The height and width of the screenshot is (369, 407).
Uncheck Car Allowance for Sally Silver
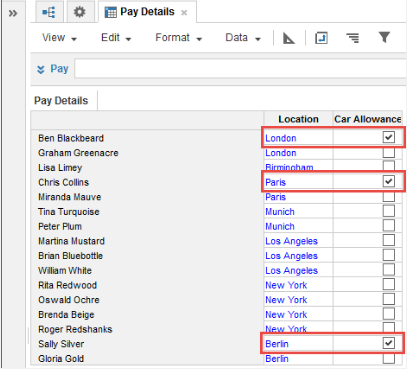pyautogui.click(x=389, y=343)
